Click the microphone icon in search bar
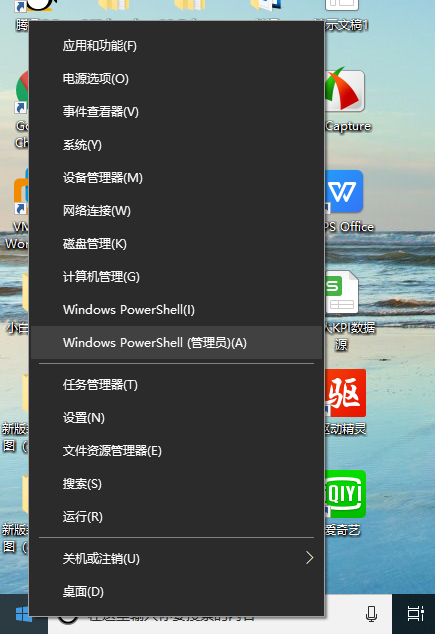The height and width of the screenshot is (634, 435). tap(371, 614)
